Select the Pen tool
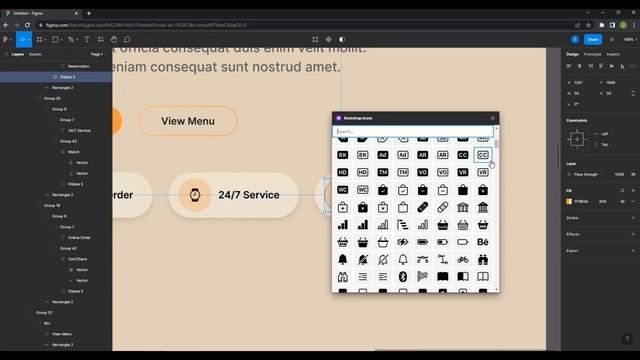This screenshot has width=640, height=360. 71,40
